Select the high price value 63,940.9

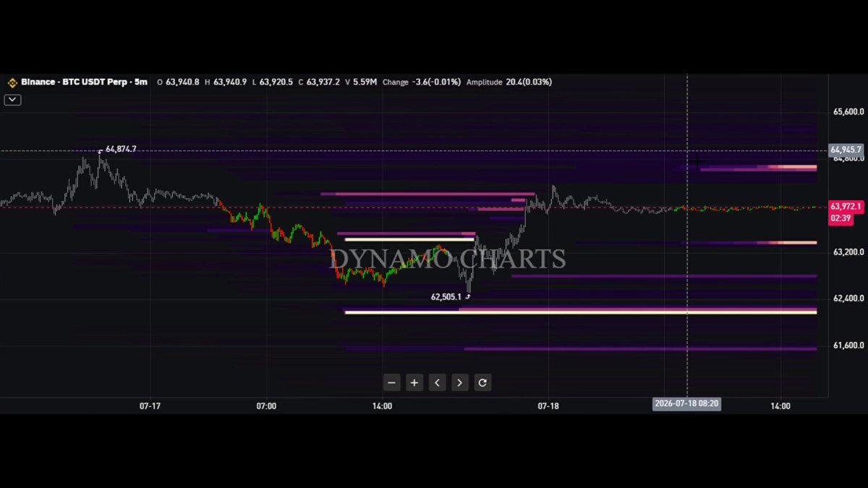pyautogui.click(x=229, y=82)
